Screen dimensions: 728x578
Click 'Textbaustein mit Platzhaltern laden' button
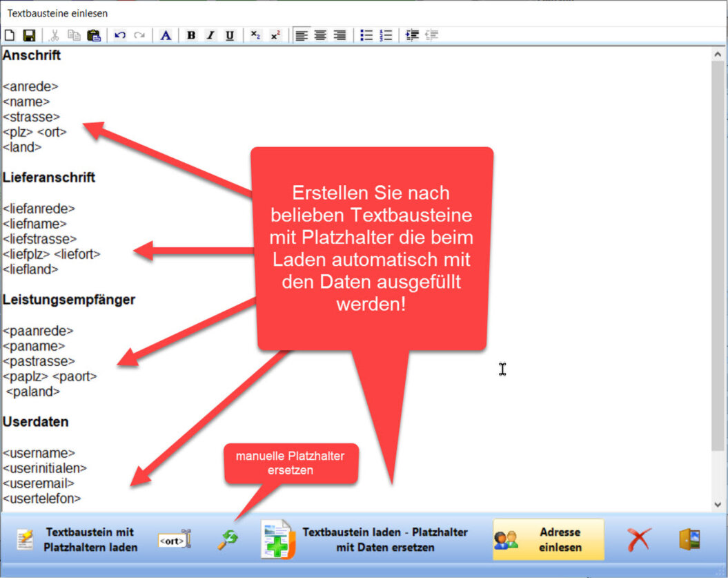(76, 539)
